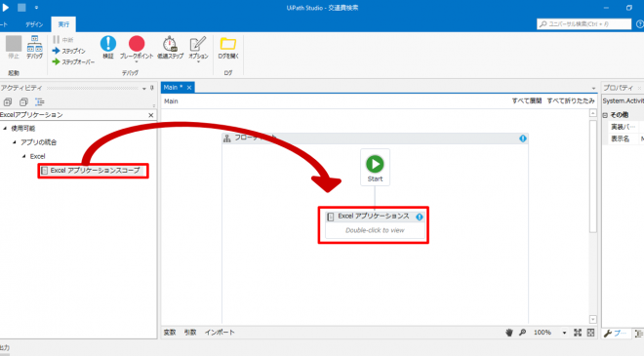Click ステップオーバー step over
The image size is (644, 356).
pyautogui.click(x=73, y=62)
